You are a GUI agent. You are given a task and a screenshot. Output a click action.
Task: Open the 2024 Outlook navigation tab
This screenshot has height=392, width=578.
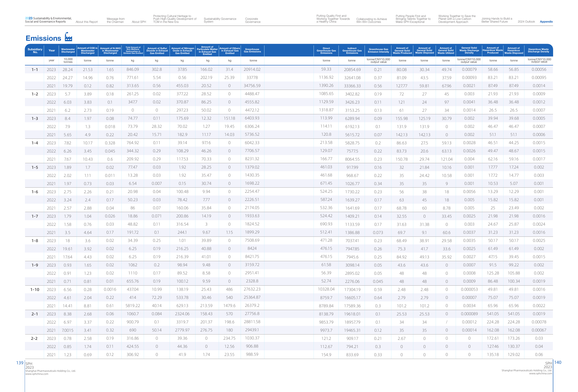526,22
